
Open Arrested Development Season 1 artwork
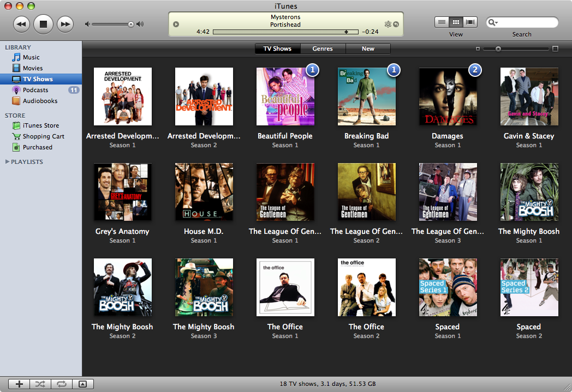(x=123, y=97)
